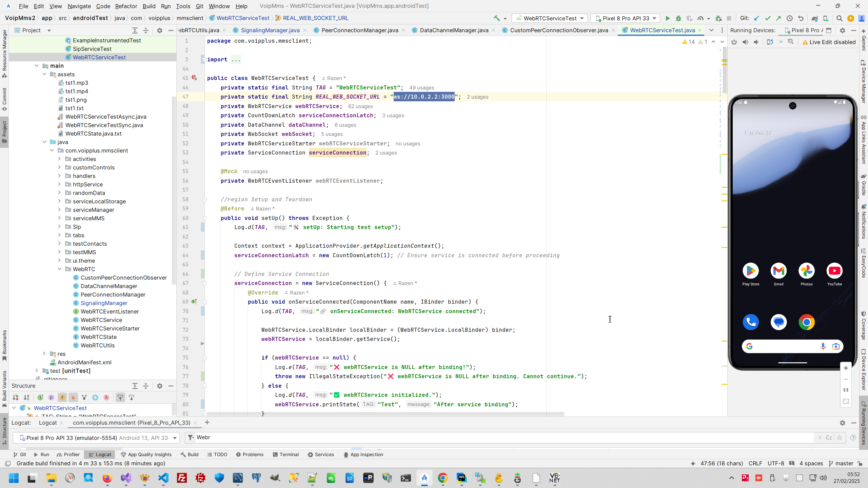Viewport: 868px width, 488px height.
Task: Toggle Sort Alphabetically in Structure panel
Action: (x=26, y=398)
